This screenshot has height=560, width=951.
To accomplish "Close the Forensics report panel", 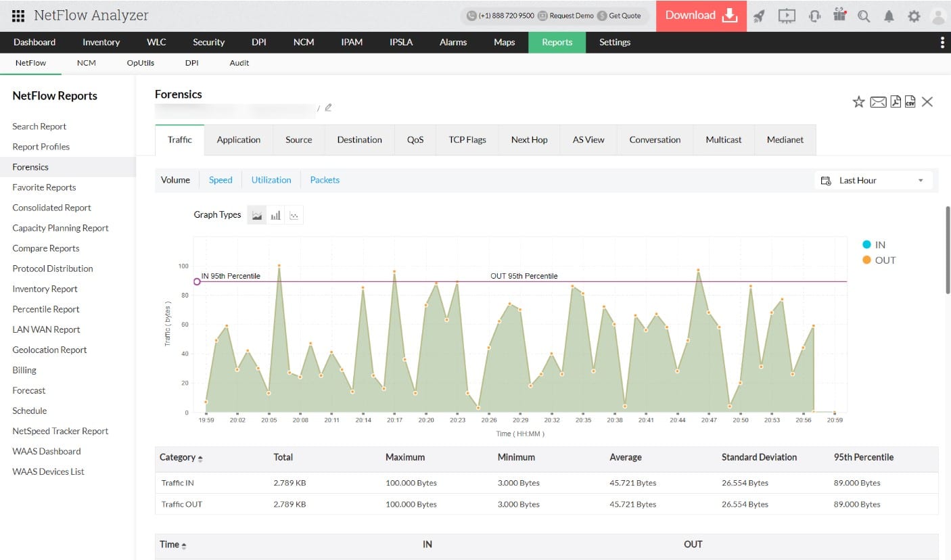I will [927, 101].
